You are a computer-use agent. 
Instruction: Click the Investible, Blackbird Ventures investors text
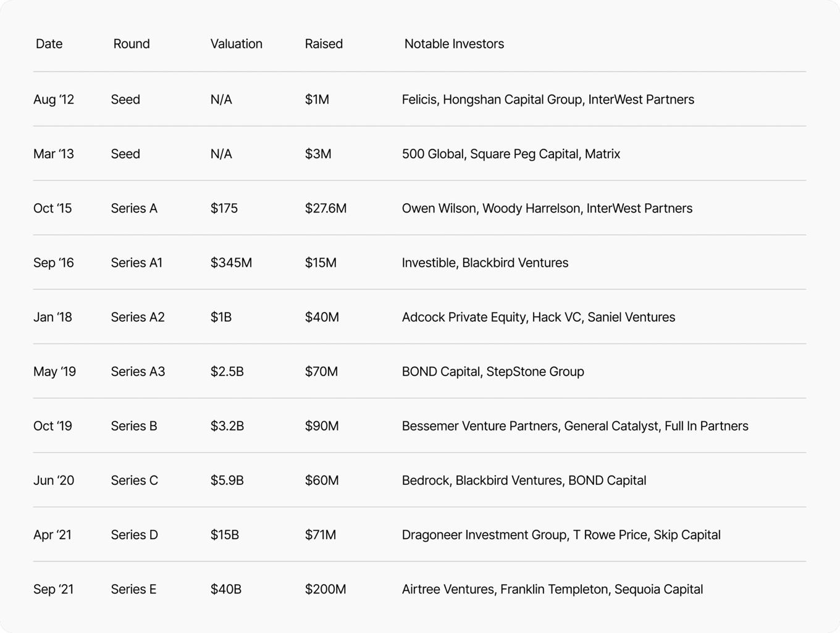point(485,262)
